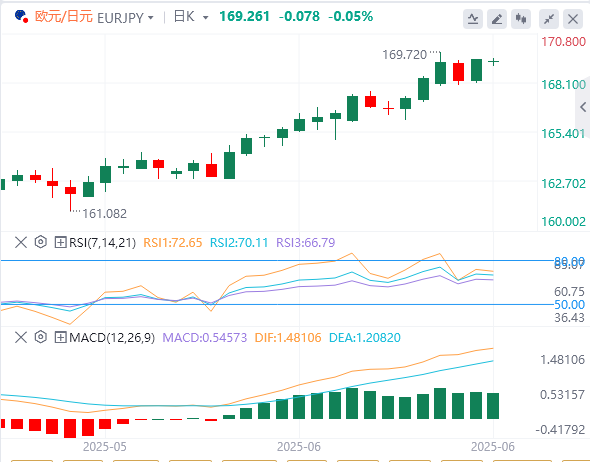The height and width of the screenshot is (462, 590).
Task: Expand the MACD indicator panel
Action: 61,337
